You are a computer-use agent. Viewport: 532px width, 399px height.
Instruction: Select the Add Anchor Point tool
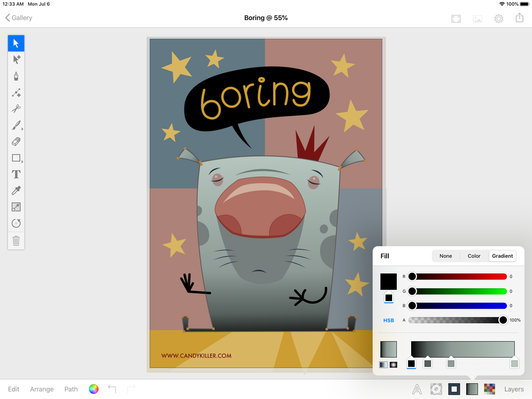pos(16,93)
